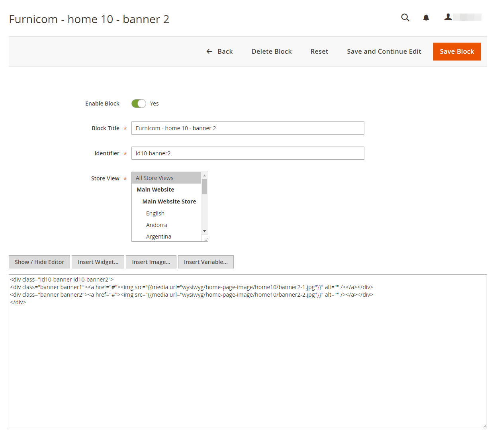Go back using the Back arrow
Image resolution: width=499 pixels, height=448 pixels.
(x=219, y=51)
